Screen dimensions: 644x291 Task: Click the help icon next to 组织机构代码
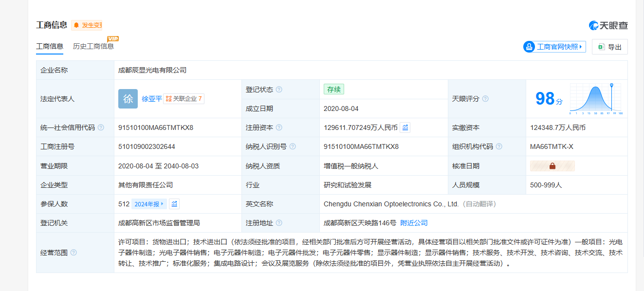click(x=499, y=146)
